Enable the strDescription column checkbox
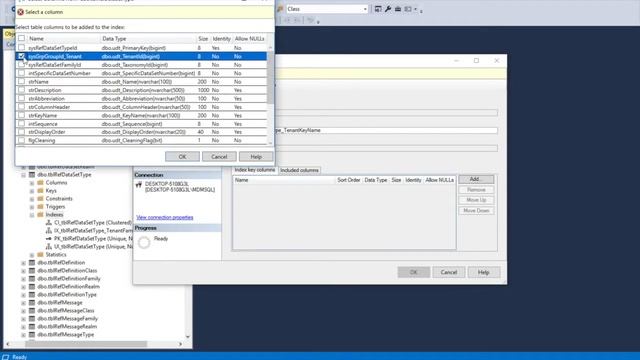The width and height of the screenshot is (640, 360). point(21,90)
